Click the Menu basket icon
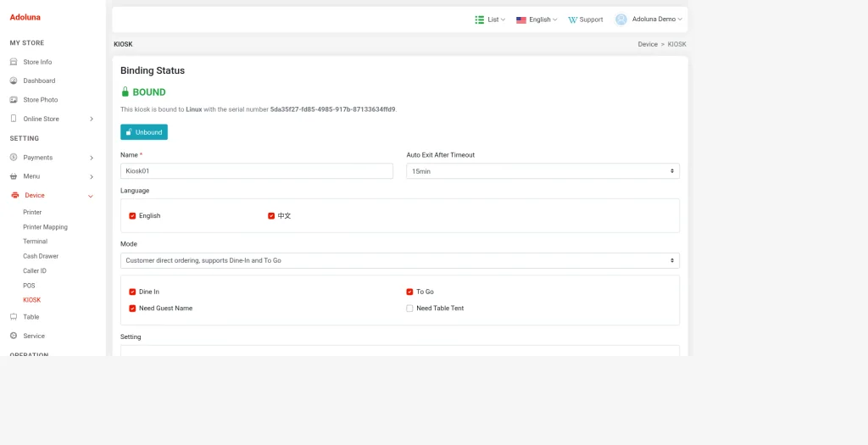Viewport: 868px width, 445px height. (x=14, y=176)
